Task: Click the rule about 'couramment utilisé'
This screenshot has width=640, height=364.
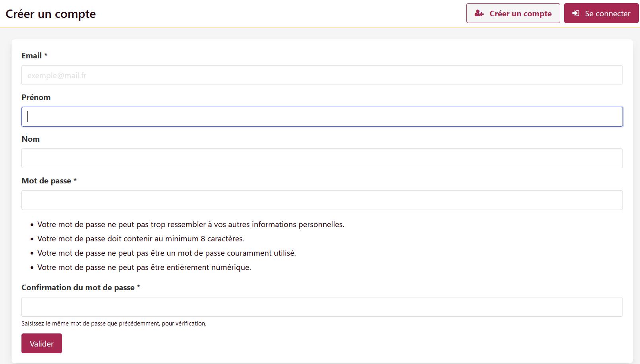Action: [x=166, y=253]
